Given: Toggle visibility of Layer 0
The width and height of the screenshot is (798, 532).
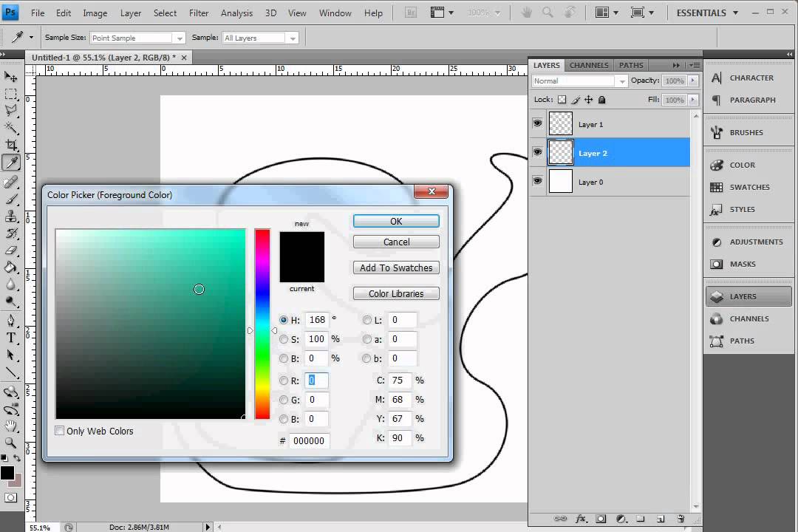Looking at the screenshot, I should tap(537, 181).
